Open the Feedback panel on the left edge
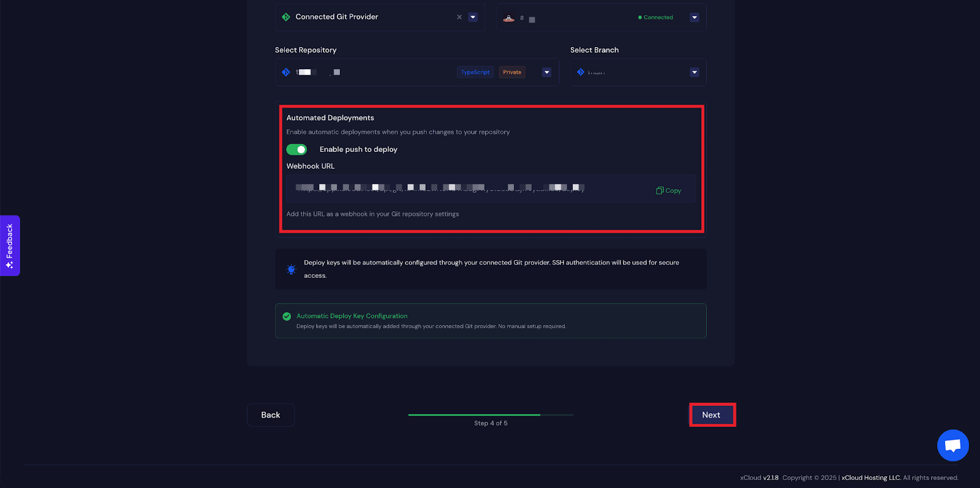The width and height of the screenshot is (980, 488). tap(9, 246)
